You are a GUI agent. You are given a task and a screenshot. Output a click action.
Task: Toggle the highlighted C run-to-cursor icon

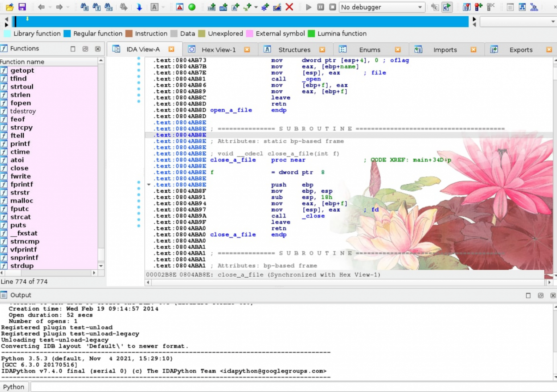(x=447, y=7)
